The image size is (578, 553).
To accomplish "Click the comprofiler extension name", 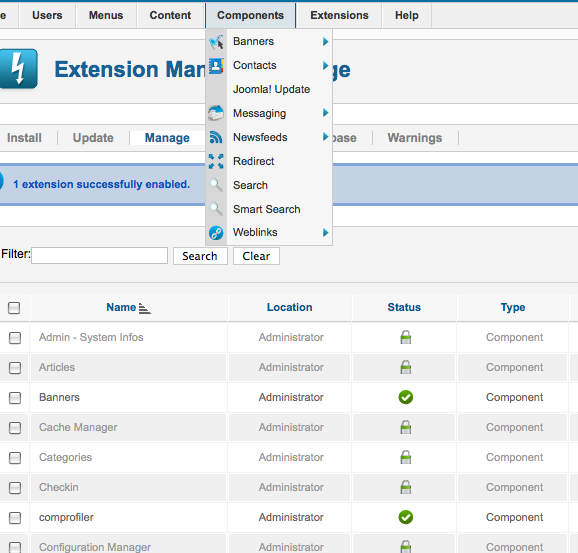I will [x=66, y=517].
